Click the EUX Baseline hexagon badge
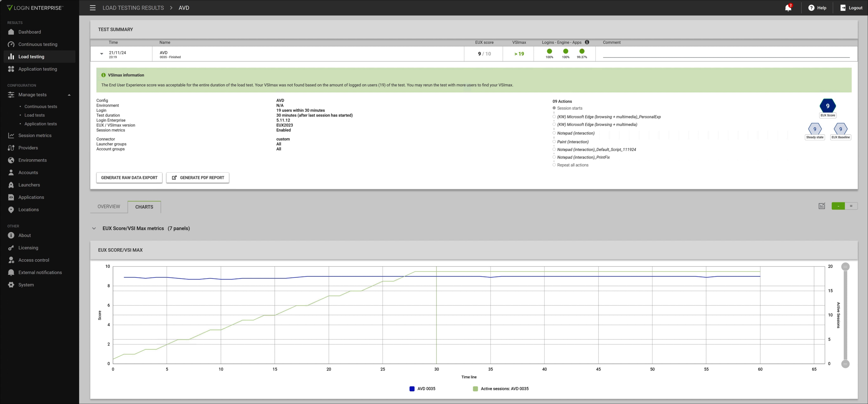The image size is (868, 404). (x=841, y=129)
